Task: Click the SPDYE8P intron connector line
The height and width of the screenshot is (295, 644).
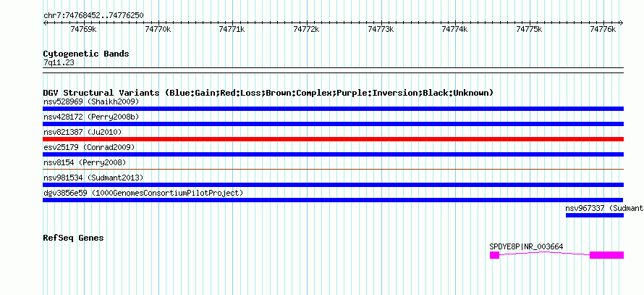Action: pyautogui.click(x=545, y=254)
